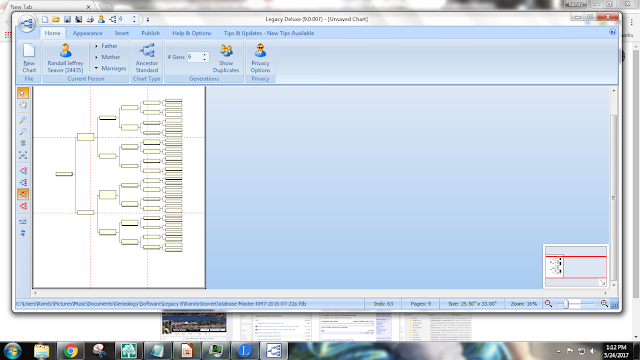The width and height of the screenshot is (640, 360).
Task: Click Show Duplicates icon
Action: pyautogui.click(x=226, y=58)
